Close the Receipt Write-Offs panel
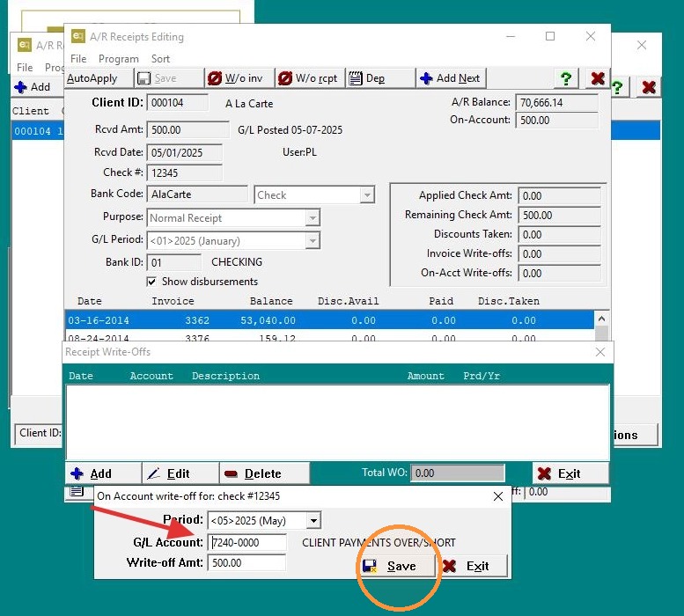Screen dimensions: 684x616 click(x=600, y=352)
